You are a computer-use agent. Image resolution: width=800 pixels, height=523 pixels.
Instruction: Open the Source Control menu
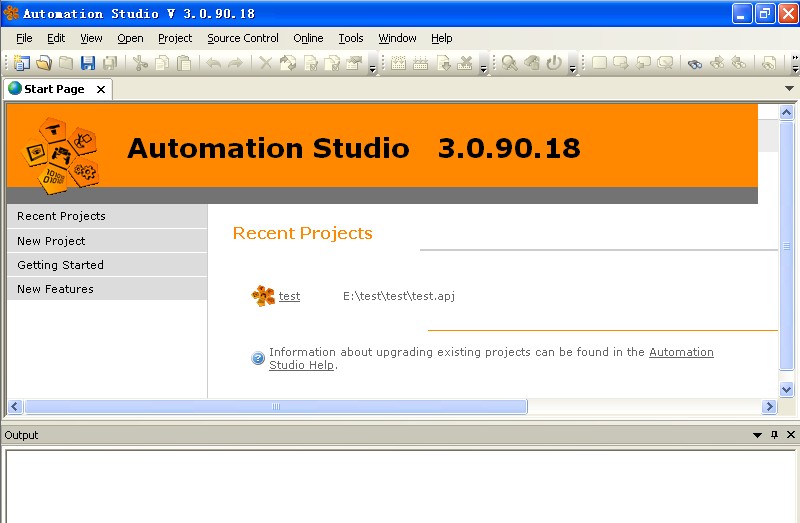(x=243, y=38)
